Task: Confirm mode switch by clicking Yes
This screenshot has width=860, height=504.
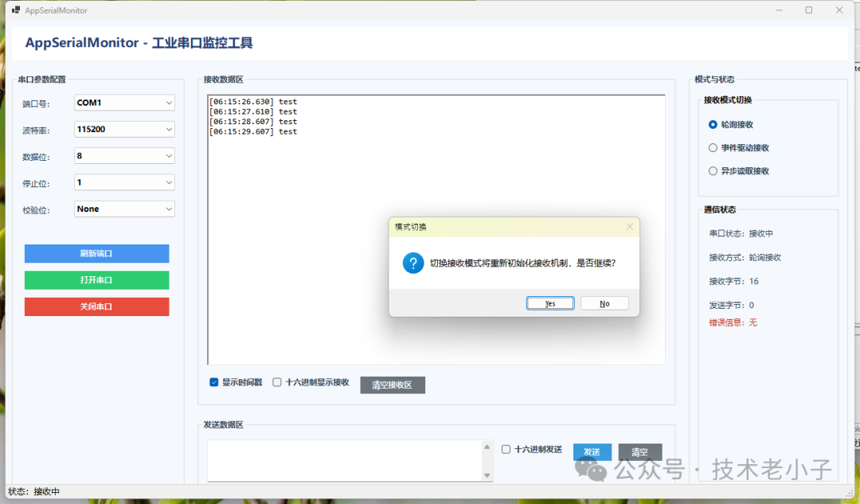Action: (x=549, y=303)
